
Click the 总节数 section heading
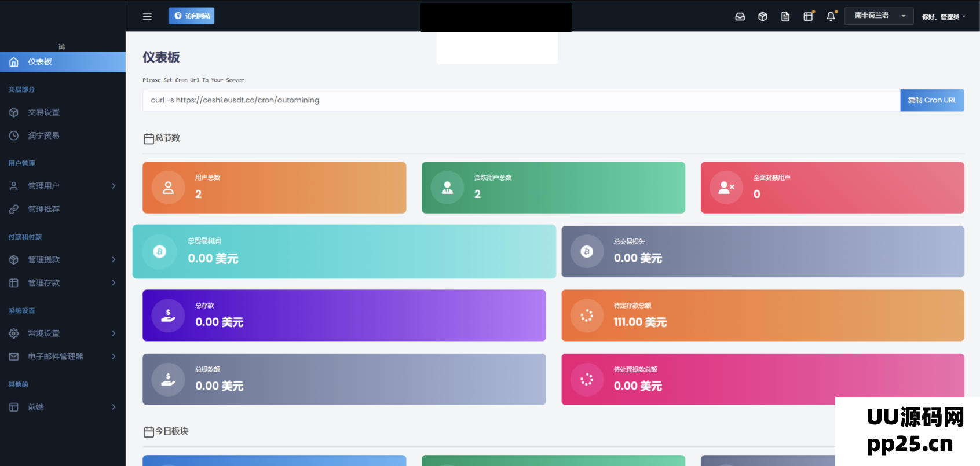(x=167, y=138)
